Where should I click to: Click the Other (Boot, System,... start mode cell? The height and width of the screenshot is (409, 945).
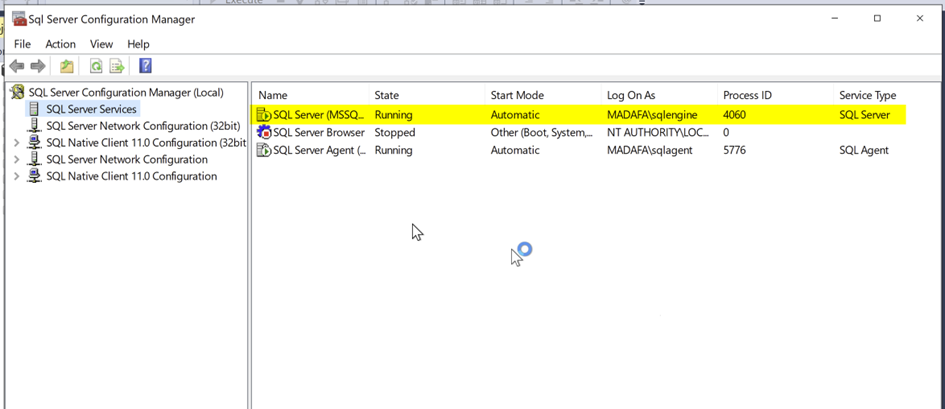click(x=542, y=133)
